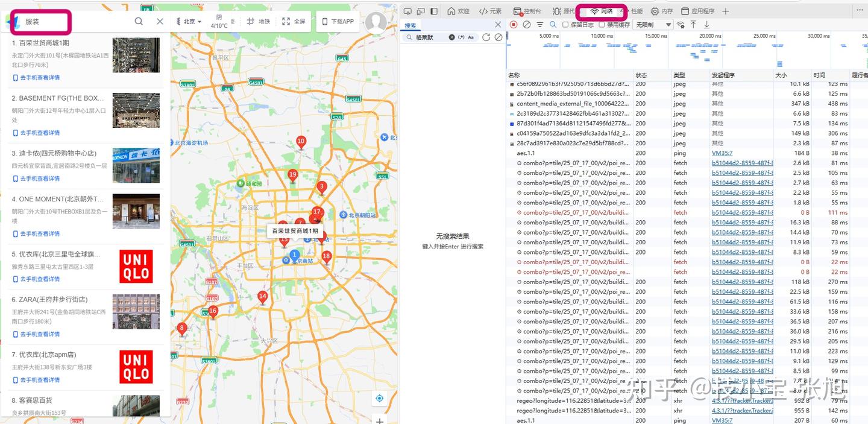
Task: Add more DevTools tools with plus icon
Action: 726,11
